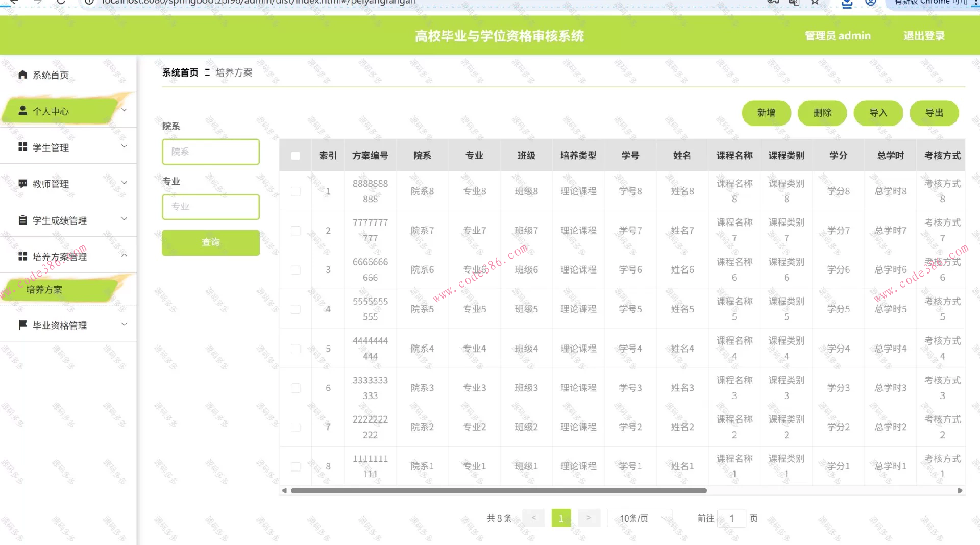The image size is (980, 545).
Task: Click the 新增 button to add a record
Action: [766, 113]
